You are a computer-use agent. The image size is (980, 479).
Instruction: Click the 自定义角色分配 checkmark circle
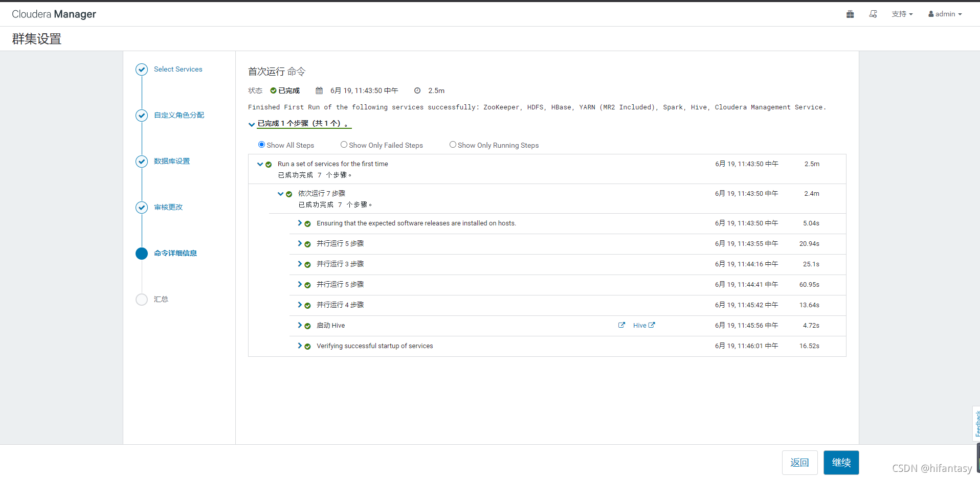142,116
